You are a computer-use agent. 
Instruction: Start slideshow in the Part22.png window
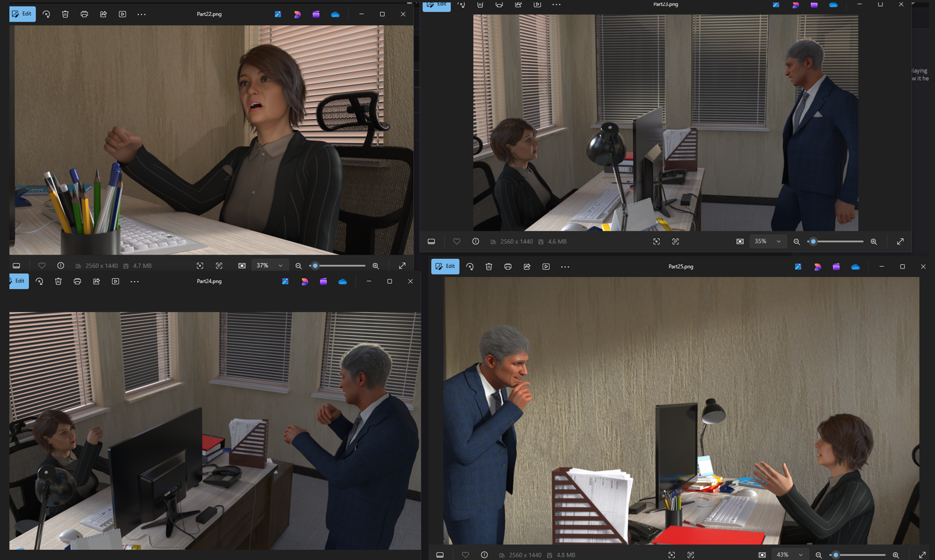[x=123, y=14]
